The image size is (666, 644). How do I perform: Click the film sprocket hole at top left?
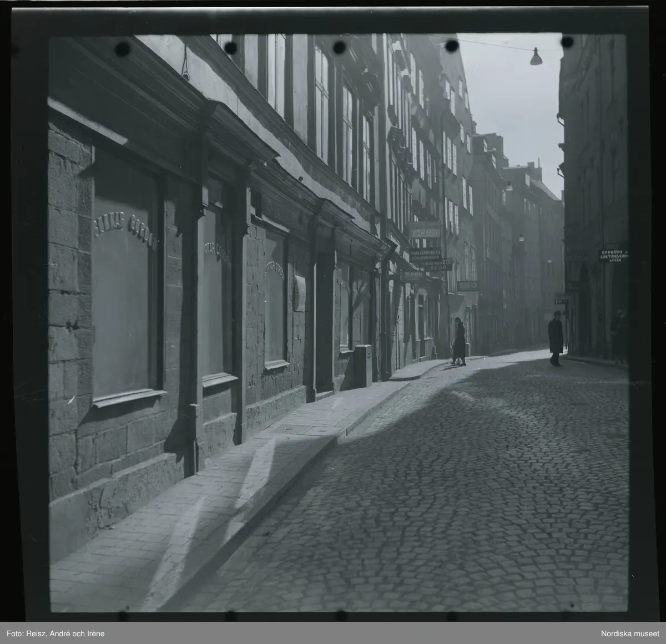point(122,49)
